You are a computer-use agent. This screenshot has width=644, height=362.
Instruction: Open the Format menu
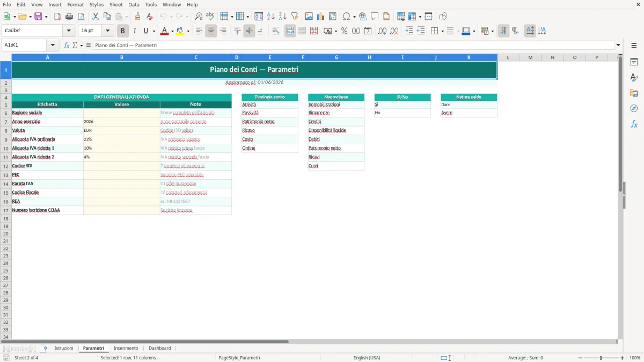coord(75,4)
